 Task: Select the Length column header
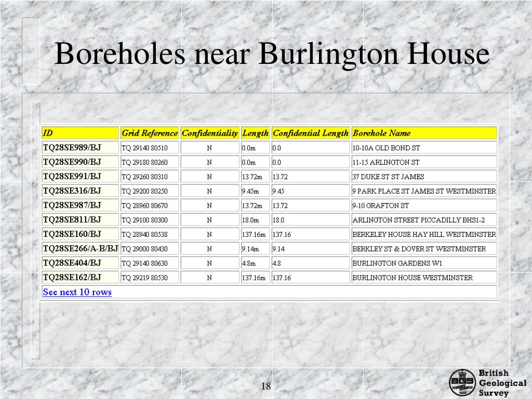click(x=256, y=133)
